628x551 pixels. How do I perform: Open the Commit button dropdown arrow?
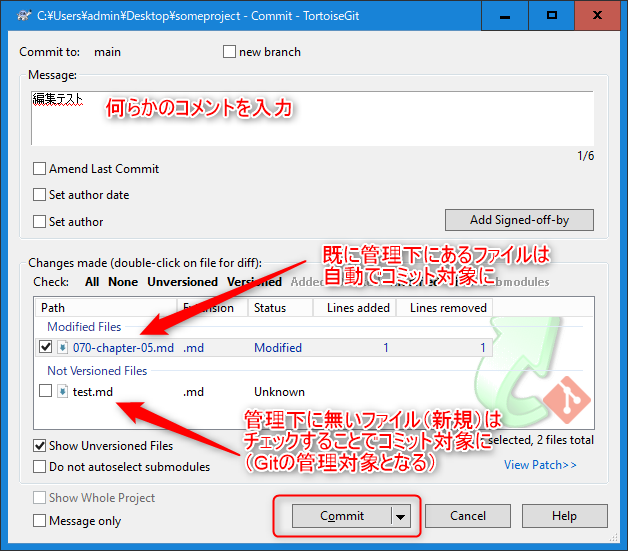[x=401, y=516]
